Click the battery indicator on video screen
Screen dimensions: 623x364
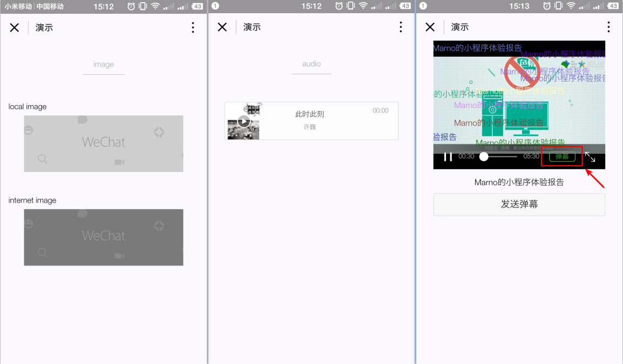point(613,6)
